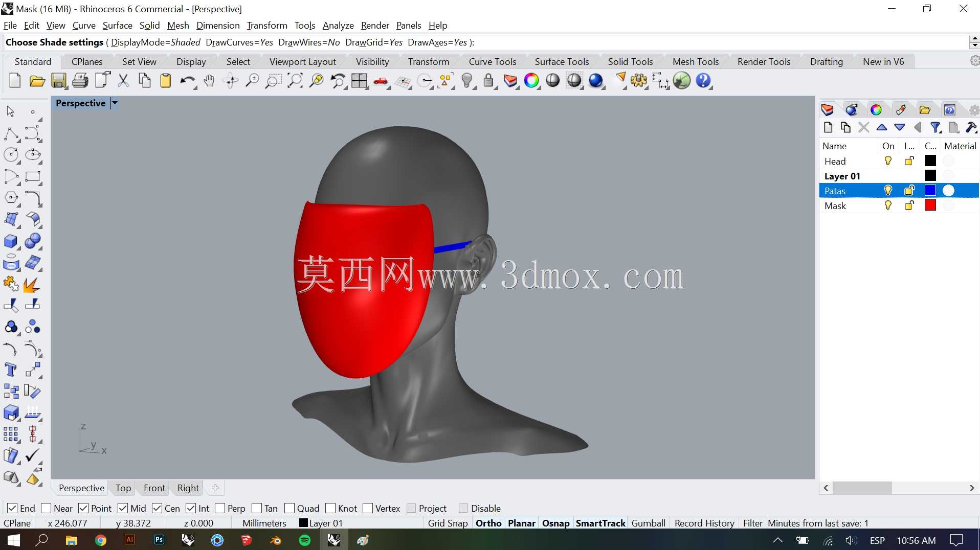The width and height of the screenshot is (980, 550).
Task: Click the command history scroll stepper
Action: click(974, 42)
